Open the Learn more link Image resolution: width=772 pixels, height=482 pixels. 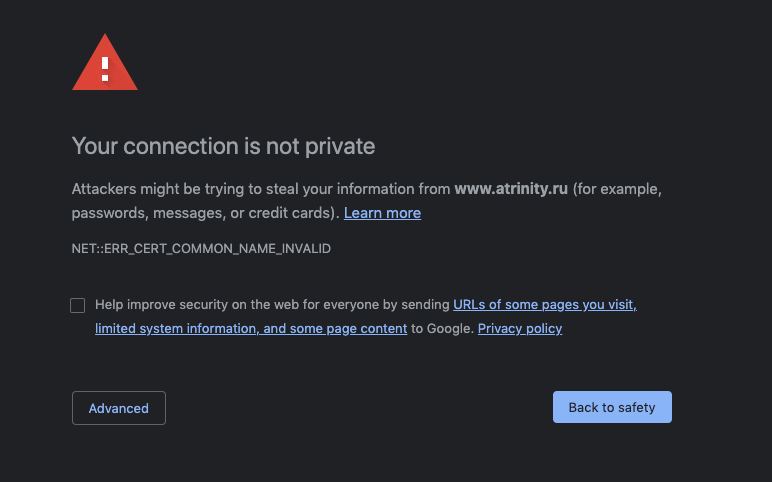(x=382, y=213)
